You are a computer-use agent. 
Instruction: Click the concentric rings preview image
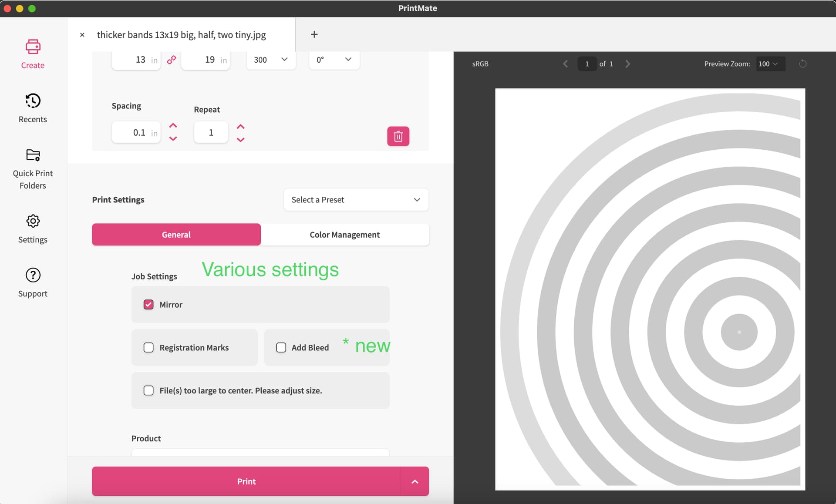650,289
